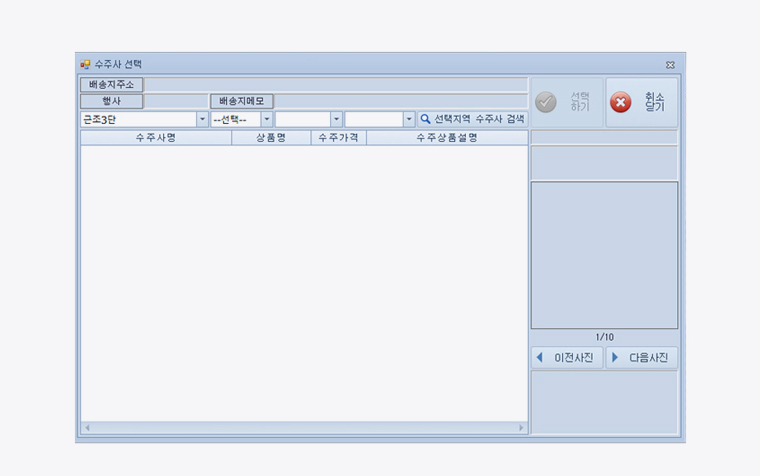
Task: Expand the third empty combo box
Action: (x=336, y=119)
